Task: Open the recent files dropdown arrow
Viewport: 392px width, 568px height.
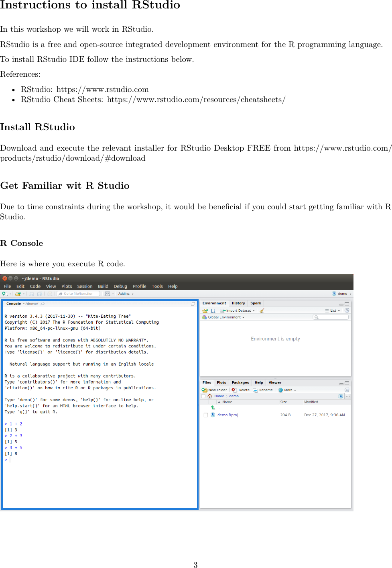Action: tap(24, 294)
